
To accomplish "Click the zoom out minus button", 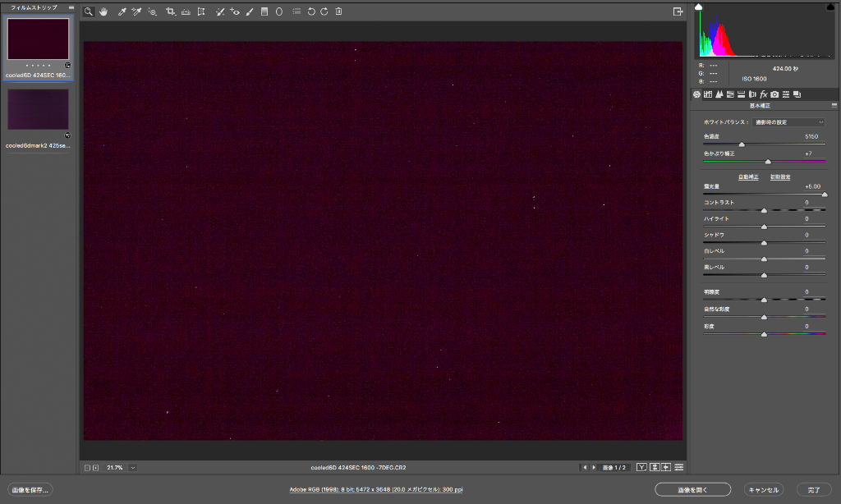I will coord(87,468).
